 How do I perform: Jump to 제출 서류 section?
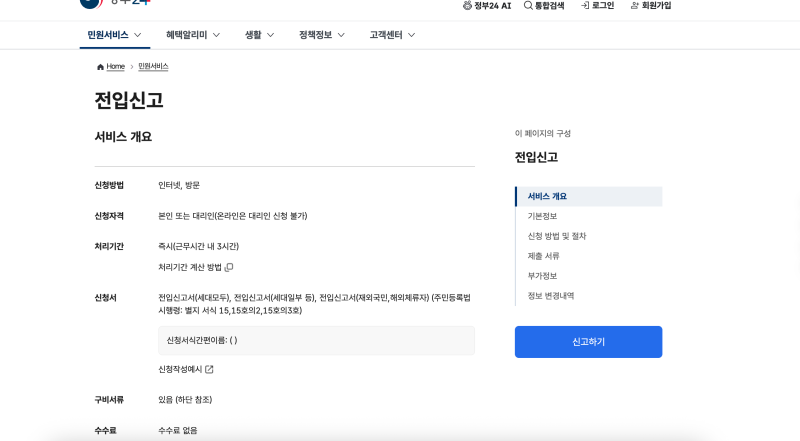click(543, 256)
